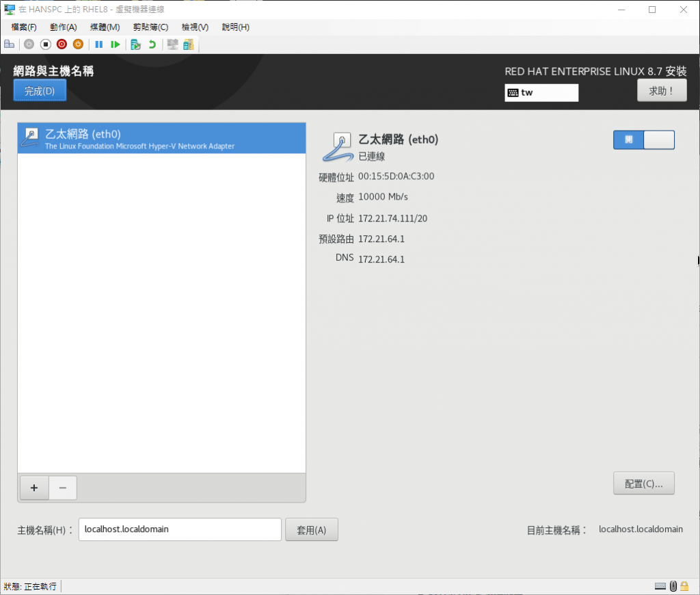Click the padlock icon in status bar
Screen dimensions: 700x595
pos(684,585)
